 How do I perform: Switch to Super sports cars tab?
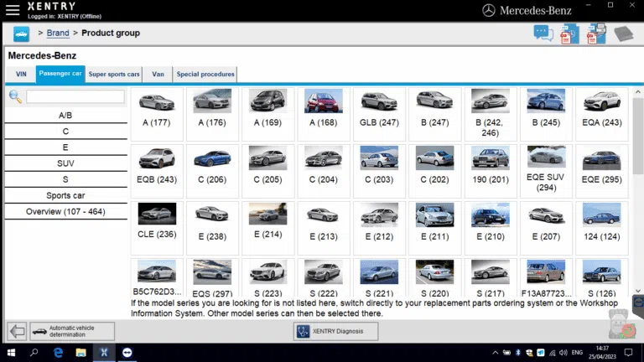pyautogui.click(x=114, y=75)
